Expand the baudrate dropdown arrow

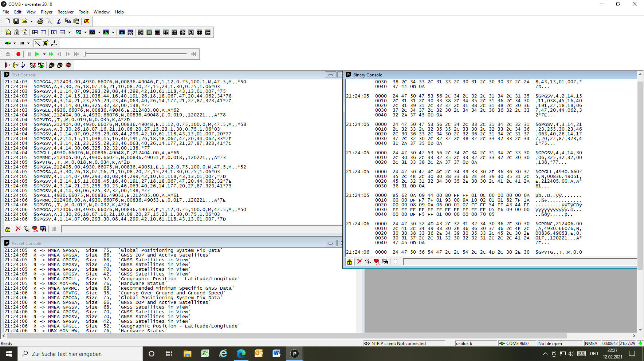click(28, 43)
